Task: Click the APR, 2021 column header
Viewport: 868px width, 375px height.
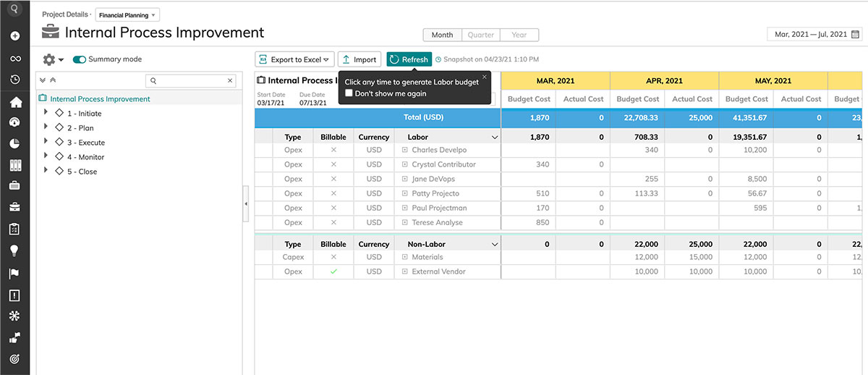Action: point(664,81)
